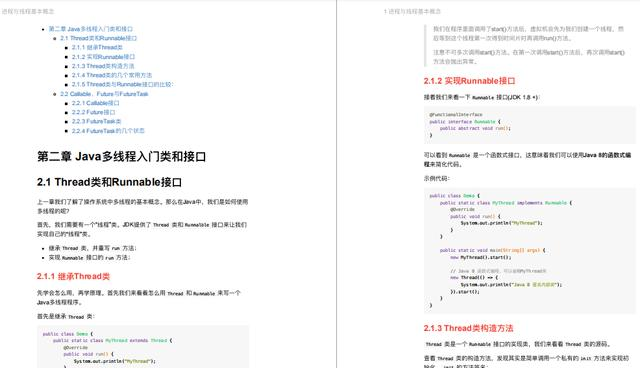
Task: Click code line 'public interface Runnable {'
Action: click(x=465, y=122)
